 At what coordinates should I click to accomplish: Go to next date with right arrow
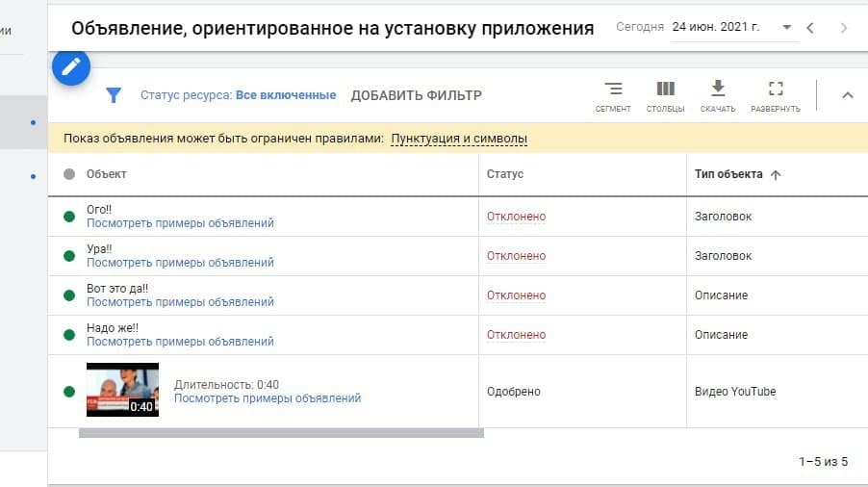844,28
